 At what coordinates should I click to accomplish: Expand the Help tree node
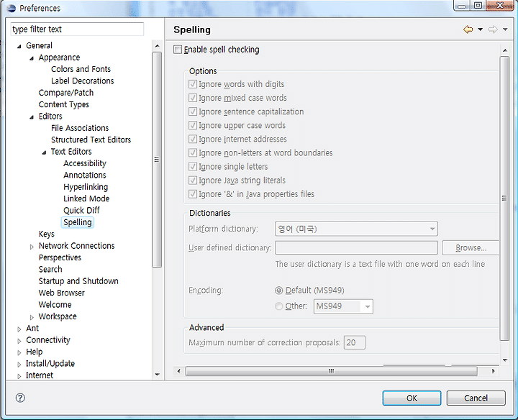click(x=19, y=352)
